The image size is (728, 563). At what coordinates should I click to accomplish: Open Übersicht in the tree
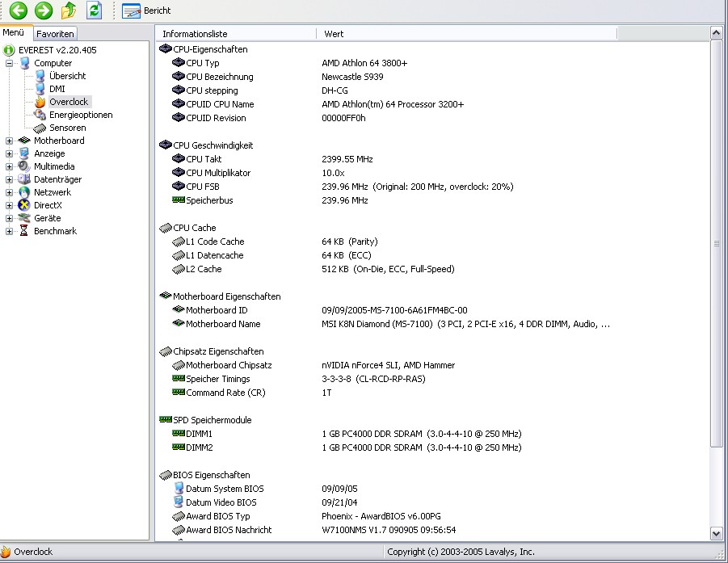click(x=67, y=76)
